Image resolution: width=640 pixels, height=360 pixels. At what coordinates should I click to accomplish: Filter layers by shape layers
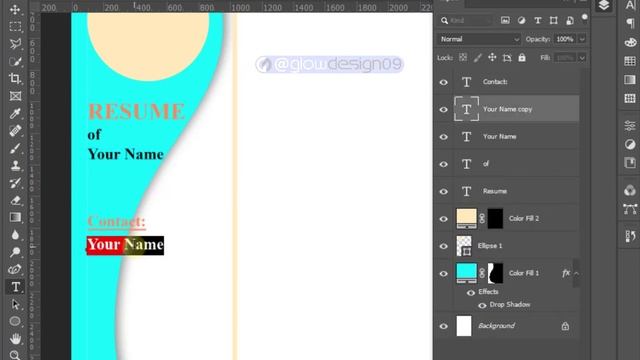(553, 20)
